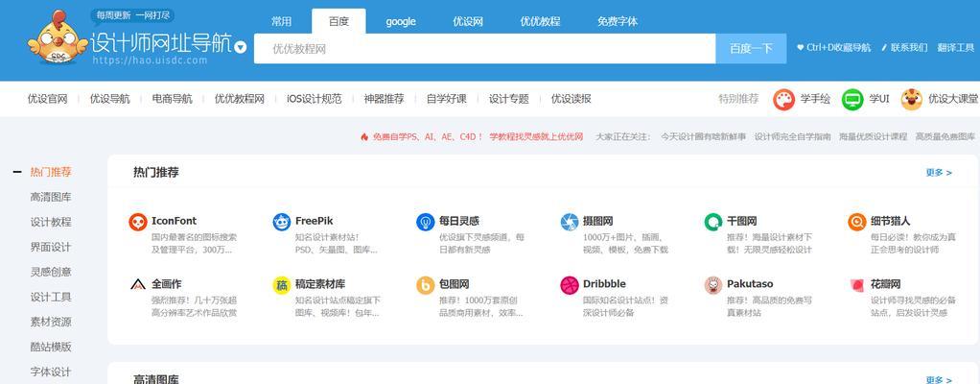Open the FreePik robot icon
The width and height of the screenshot is (980, 384).
pyautogui.click(x=281, y=222)
